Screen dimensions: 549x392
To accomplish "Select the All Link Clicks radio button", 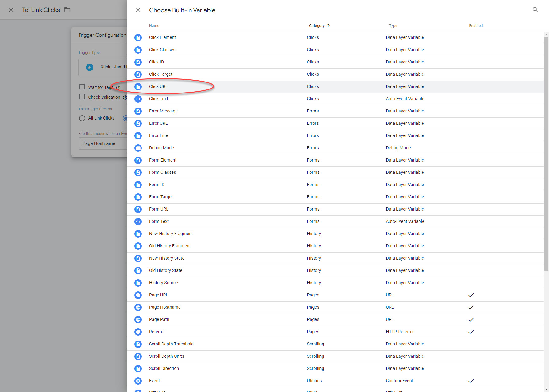I will tap(82, 118).
